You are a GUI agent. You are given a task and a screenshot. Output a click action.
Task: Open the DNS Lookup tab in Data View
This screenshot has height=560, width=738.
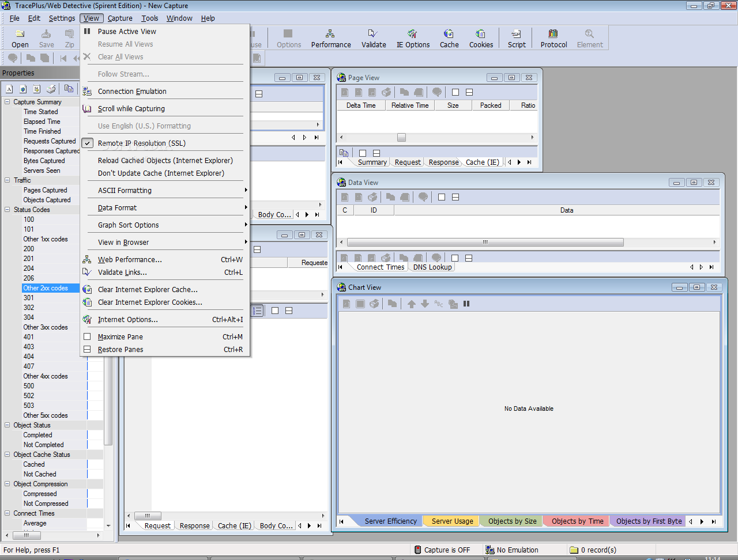[x=432, y=267]
